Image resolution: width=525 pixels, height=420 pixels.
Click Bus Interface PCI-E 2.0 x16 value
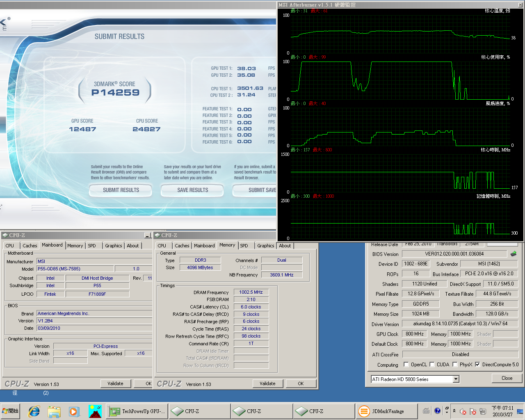pyautogui.click(x=489, y=274)
